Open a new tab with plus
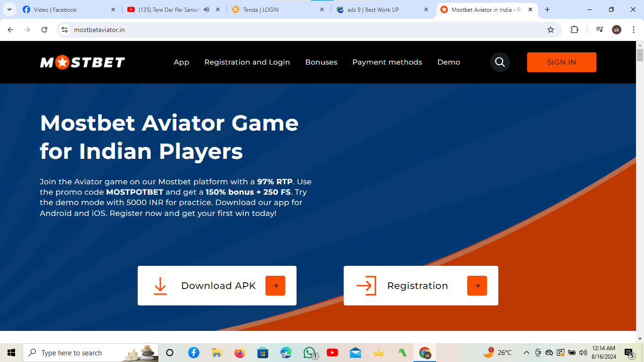This screenshot has width=644, height=362. 547,9
